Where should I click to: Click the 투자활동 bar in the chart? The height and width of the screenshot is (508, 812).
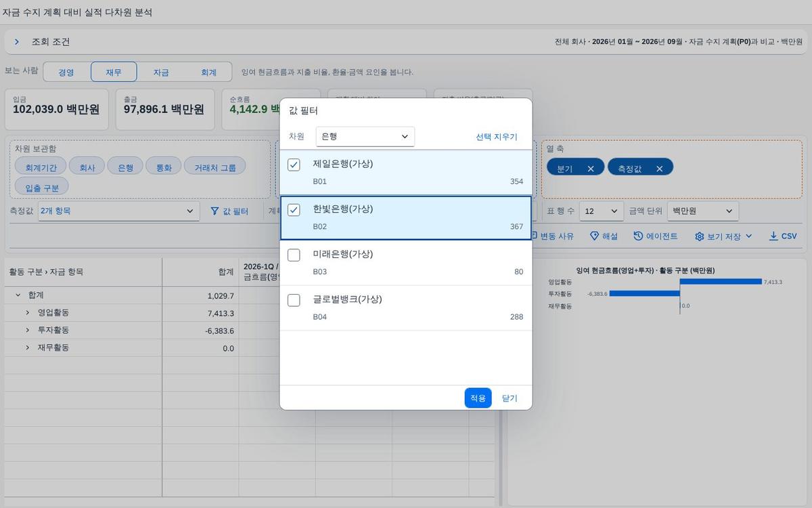click(x=644, y=294)
